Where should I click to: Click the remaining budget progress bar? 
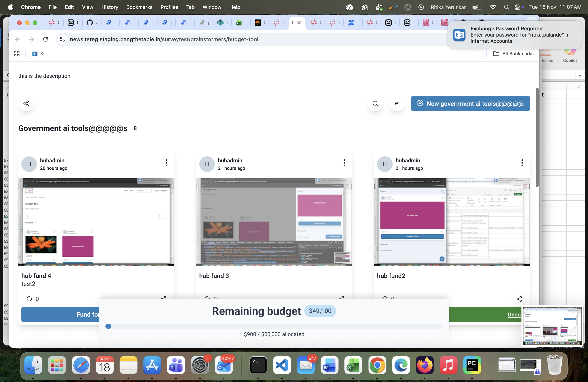[274, 326]
